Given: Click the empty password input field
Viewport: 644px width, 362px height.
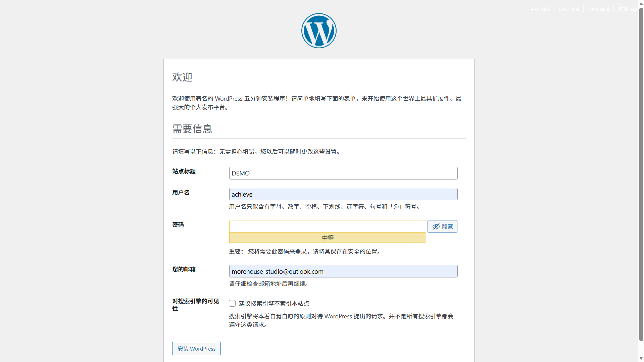Looking at the screenshot, I should point(327,226).
